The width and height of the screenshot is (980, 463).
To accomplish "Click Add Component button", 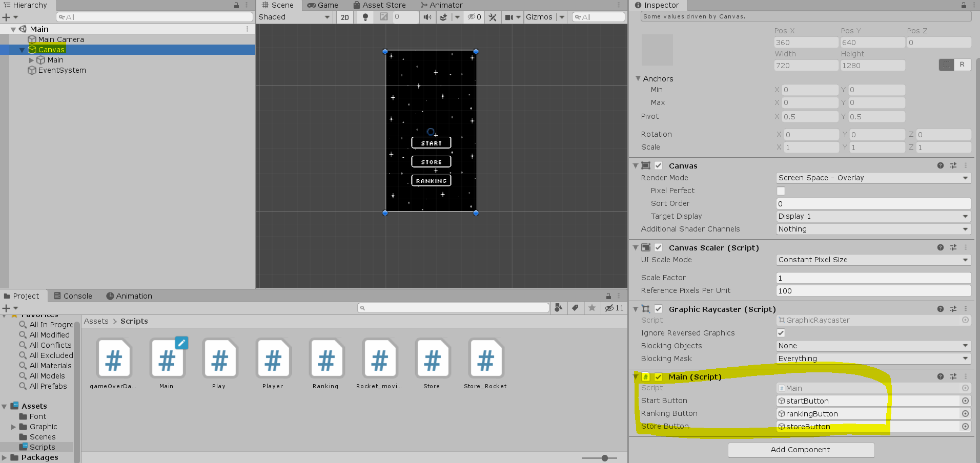I will pos(801,450).
